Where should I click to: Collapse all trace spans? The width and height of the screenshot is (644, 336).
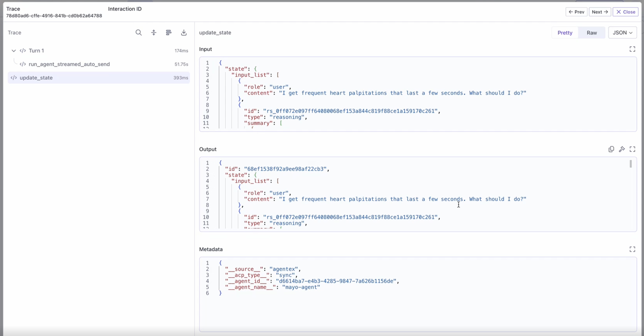[154, 33]
